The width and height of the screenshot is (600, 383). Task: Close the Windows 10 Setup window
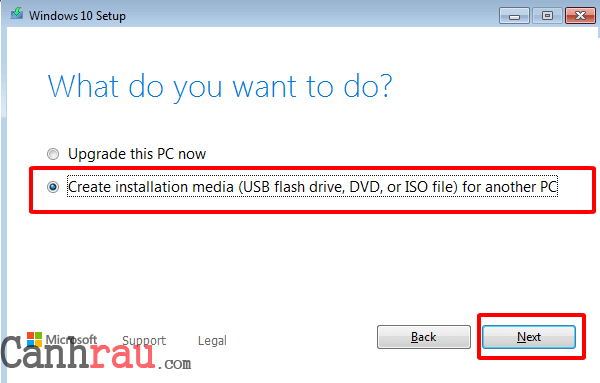click(580, 16)
